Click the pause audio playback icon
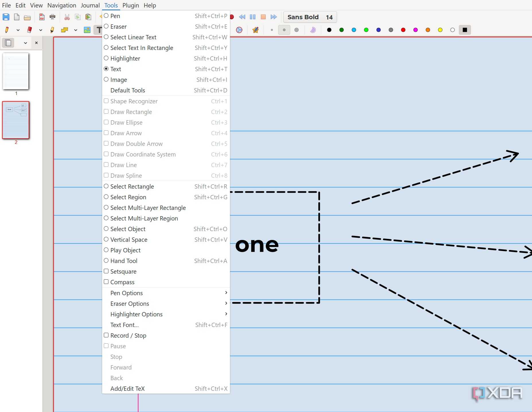 (x=253, y=17)
